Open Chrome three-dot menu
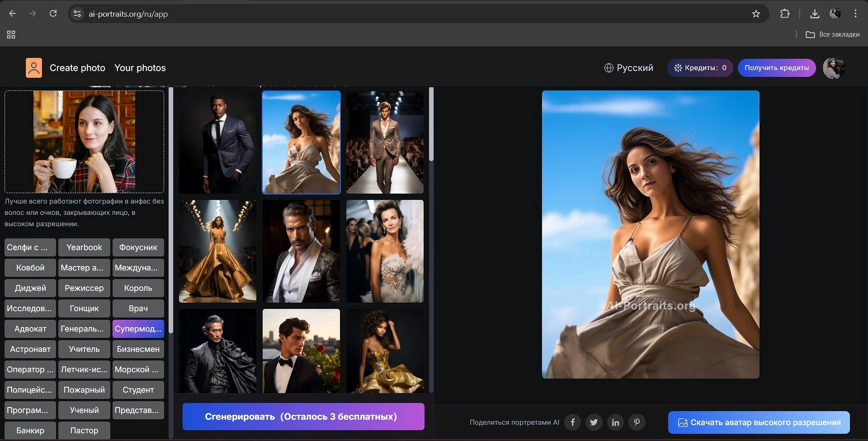This screenshot has width=868, height=441. pyautogui.click(x=855, y=14)
